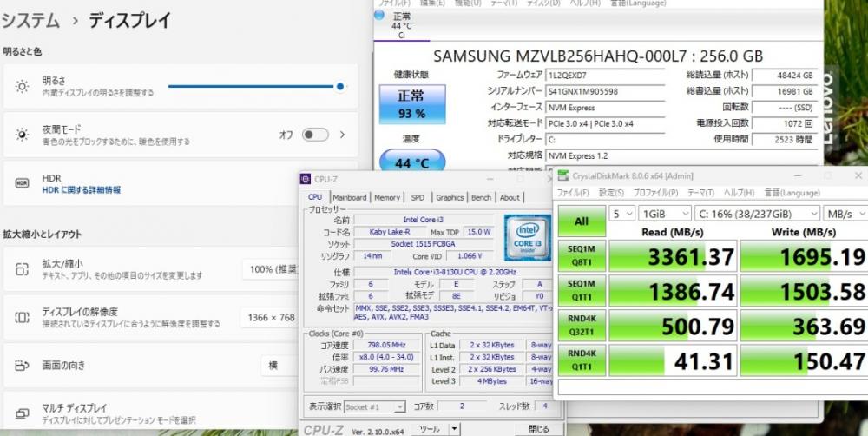Image resolution: width=868 pixels, height=436 pixels.
Task: Switch to the CPU tab in CPU-Z
Action: [x=315, y=197]
